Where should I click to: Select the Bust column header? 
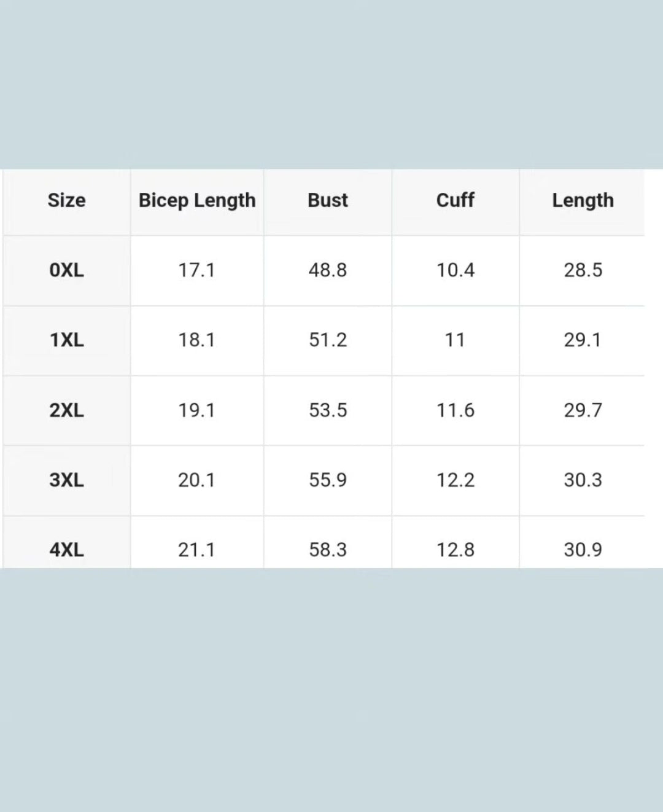tap(328, 200)
